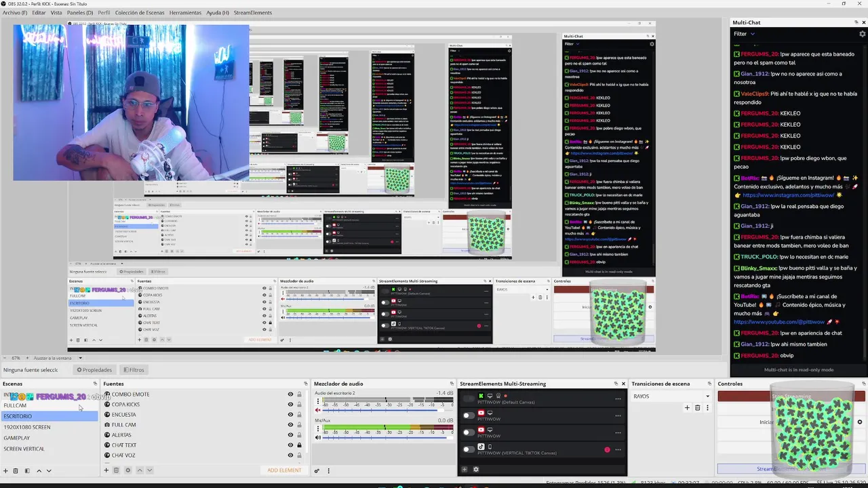
Task: Add a new scene in Escenas panel
Action: [5, 470]
